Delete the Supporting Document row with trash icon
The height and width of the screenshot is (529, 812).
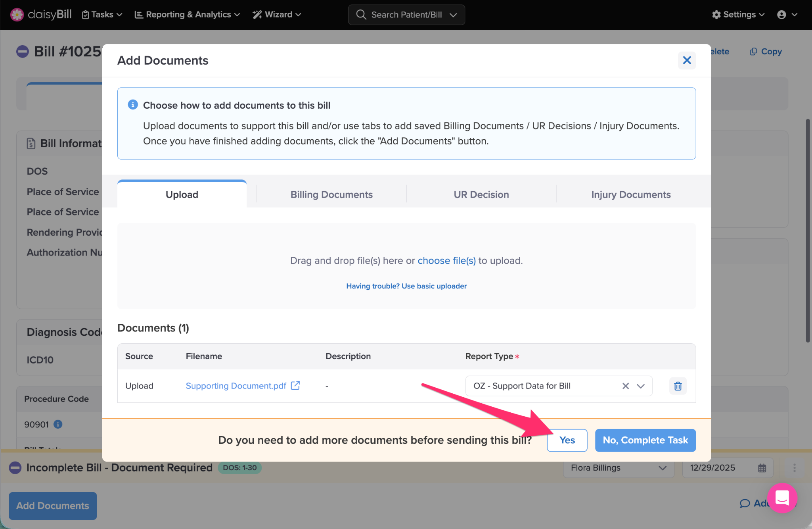click(678, 386)
